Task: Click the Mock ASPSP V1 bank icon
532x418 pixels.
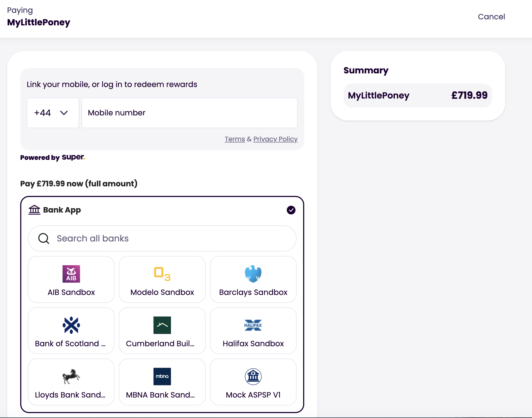Action: [x=253, y=376]
